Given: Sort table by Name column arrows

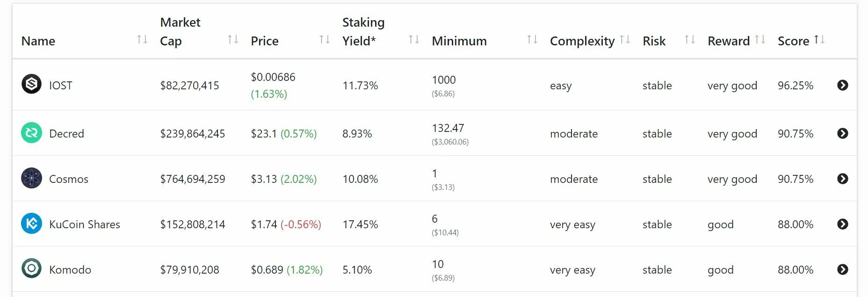Looking at the screenshot, I should pos(142,40).
